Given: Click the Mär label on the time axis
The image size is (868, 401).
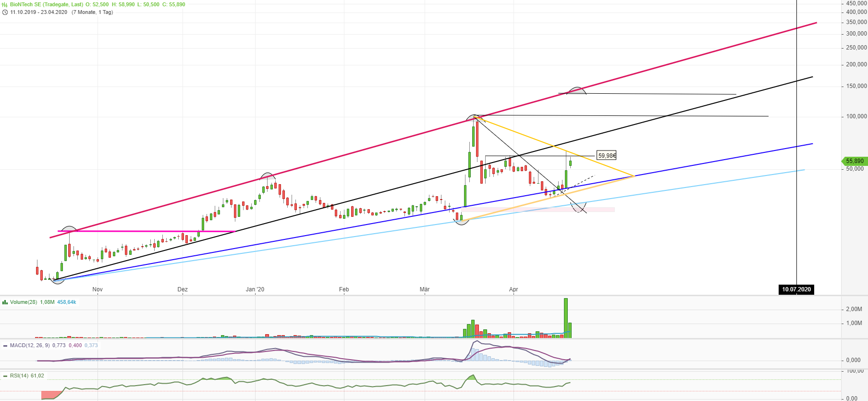Looking at the screenshot, I should 425,289.
